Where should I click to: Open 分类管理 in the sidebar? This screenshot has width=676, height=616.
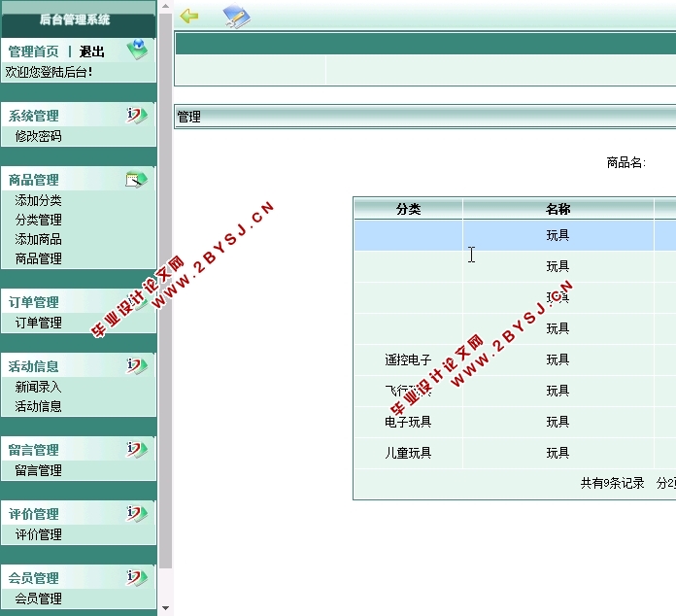39,220
